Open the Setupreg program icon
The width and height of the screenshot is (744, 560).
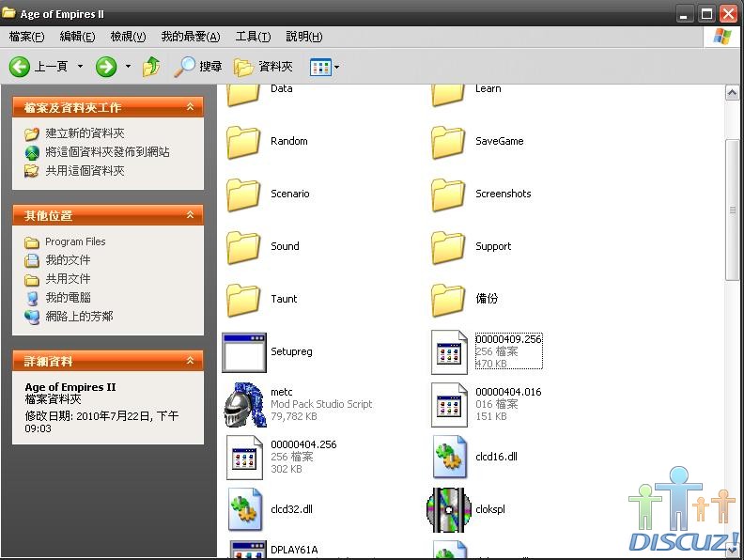245,352
